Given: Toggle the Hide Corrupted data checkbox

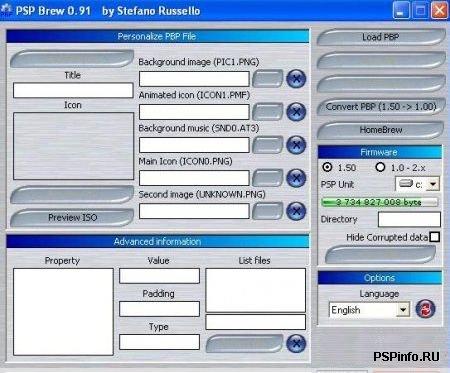Looking at the screenshot, I should [435, 237].
